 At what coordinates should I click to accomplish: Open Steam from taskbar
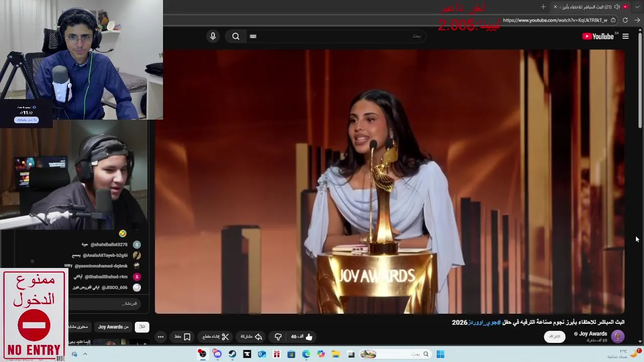click(232, 354)
